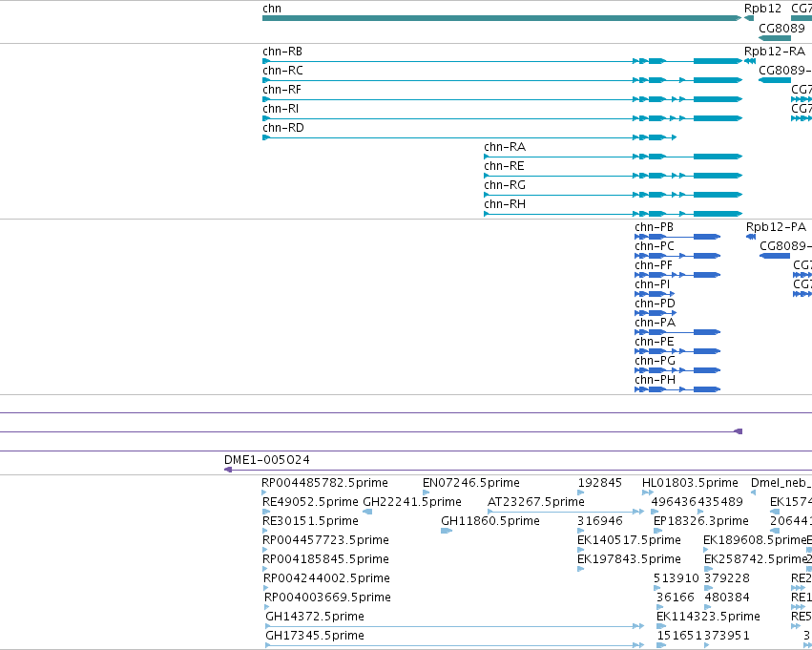Click the EN07246.5prime EST label
Screen dimensions: 812x650
click(470, 483)
